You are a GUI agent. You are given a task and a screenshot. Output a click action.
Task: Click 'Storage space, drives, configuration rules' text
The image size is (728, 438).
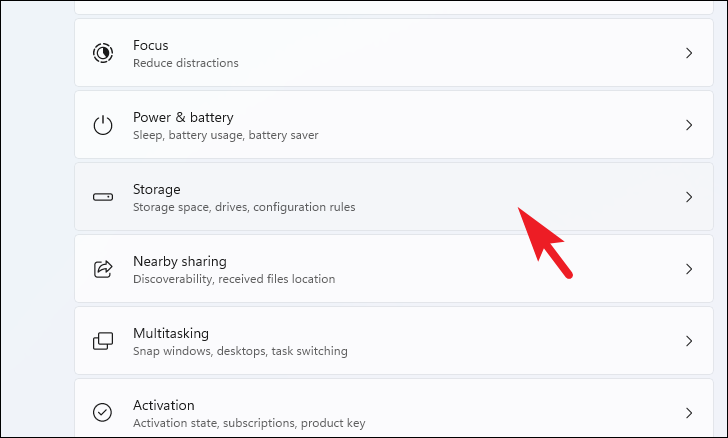(244, 207)
